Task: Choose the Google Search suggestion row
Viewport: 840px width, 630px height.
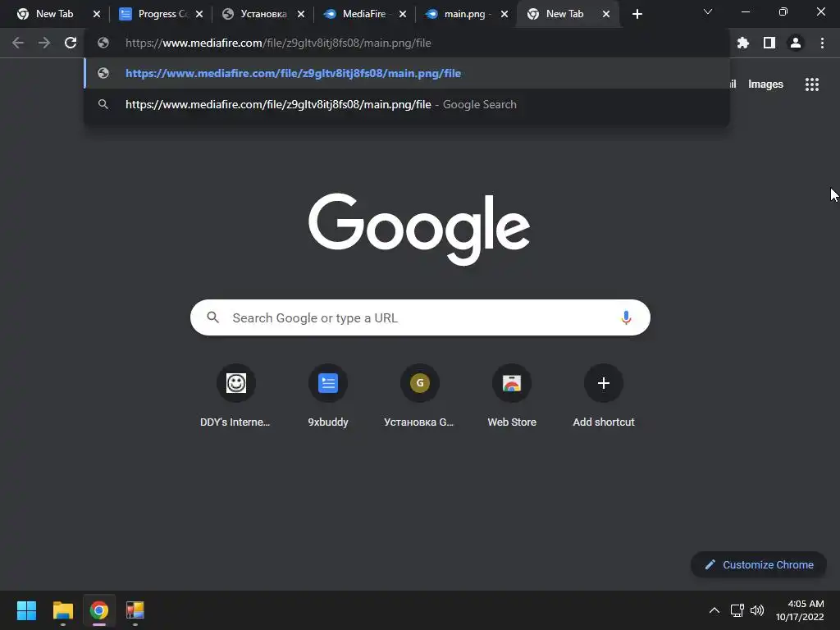Action: tap(407, 104)
